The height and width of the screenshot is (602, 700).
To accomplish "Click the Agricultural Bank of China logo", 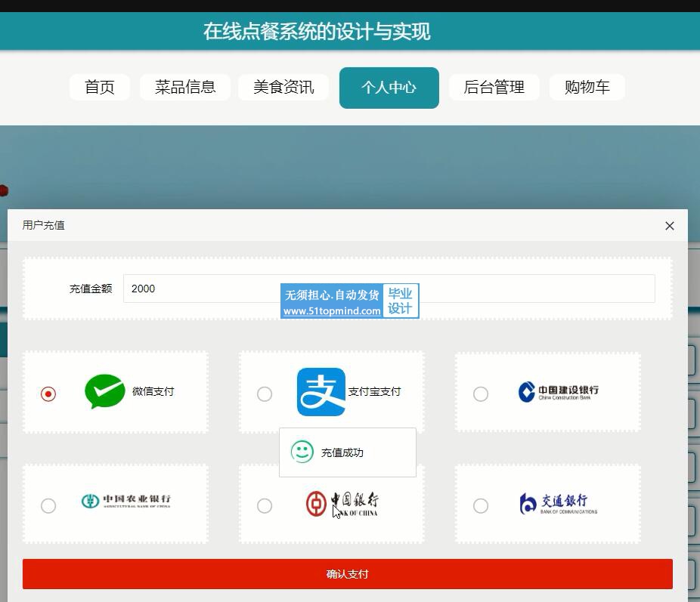I will (x=126, y=501).
